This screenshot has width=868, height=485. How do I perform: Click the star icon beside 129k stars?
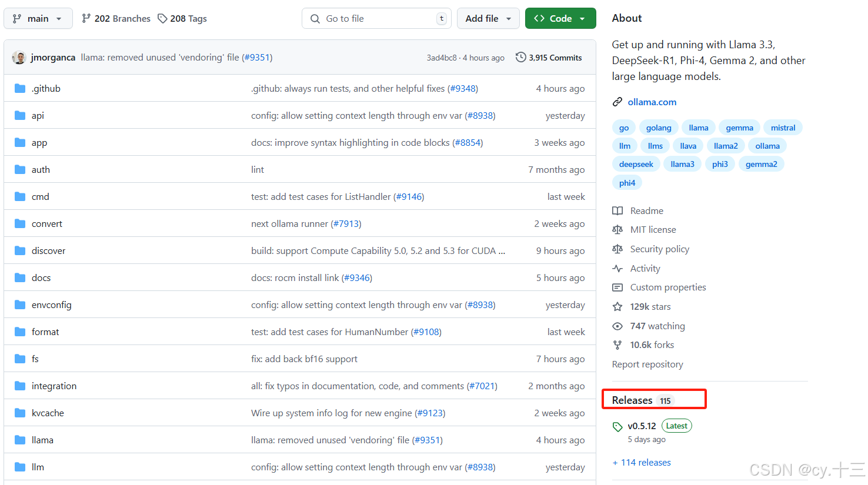[617, 307]
